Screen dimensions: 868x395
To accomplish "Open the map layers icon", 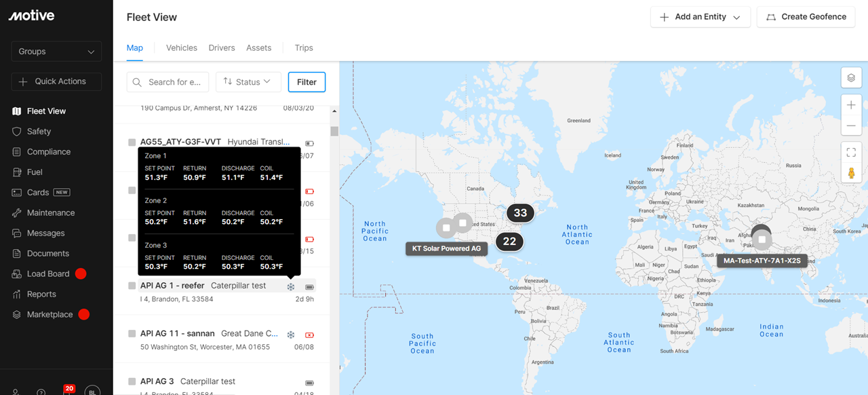I will pos(851,78).
